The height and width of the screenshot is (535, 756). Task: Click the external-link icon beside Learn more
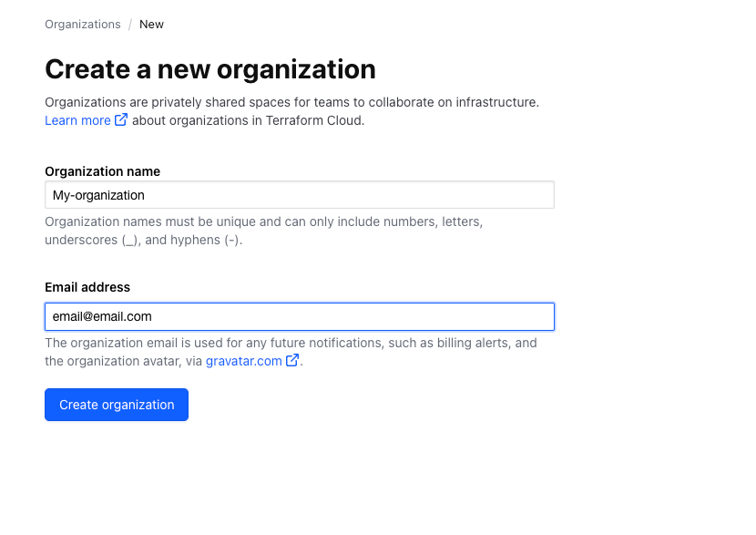(x=121, y=120)
